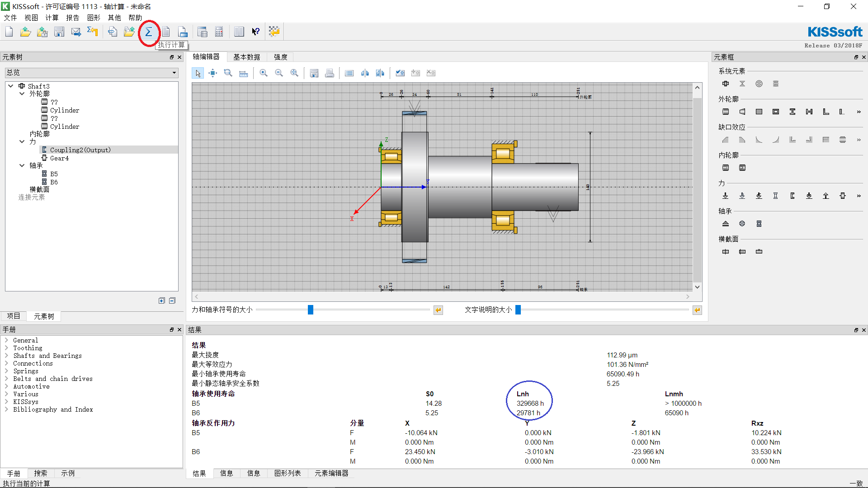This screenshot has height=488, width=868.
Task: Click the calculator-style toolbar icon
Action: [219, 32]
